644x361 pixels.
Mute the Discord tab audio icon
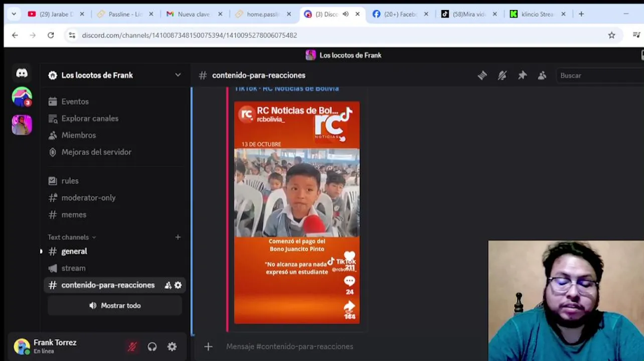346,14
